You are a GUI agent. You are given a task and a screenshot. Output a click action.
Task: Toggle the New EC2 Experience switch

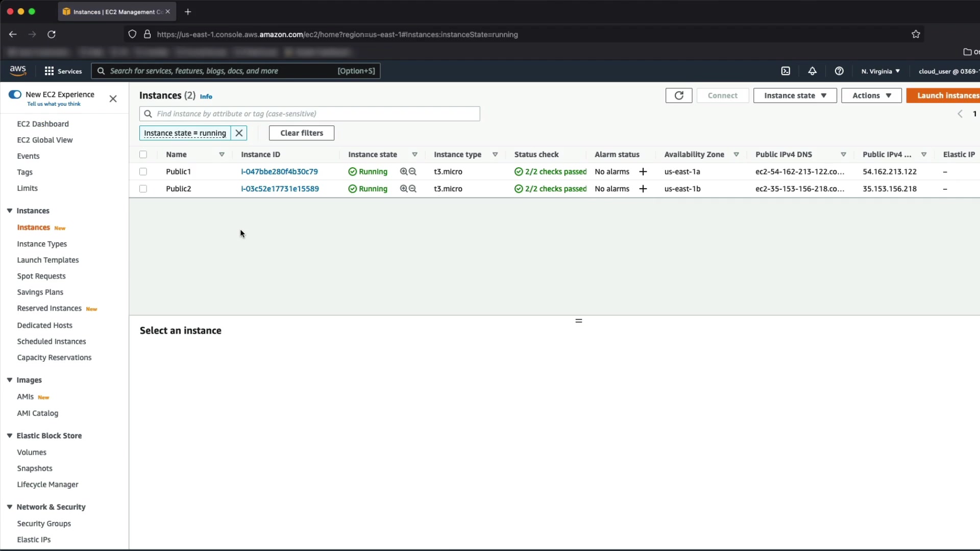(15, 94)
